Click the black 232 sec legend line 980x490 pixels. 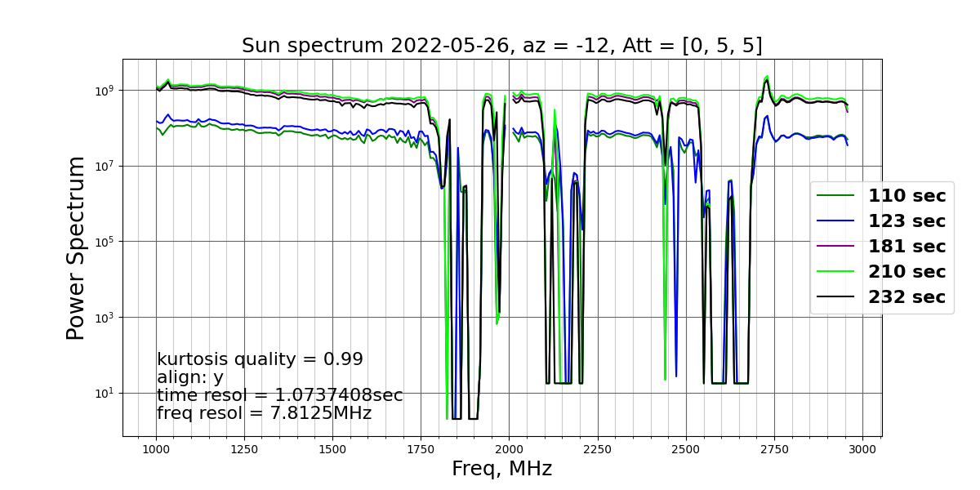[x=835, y=297]
